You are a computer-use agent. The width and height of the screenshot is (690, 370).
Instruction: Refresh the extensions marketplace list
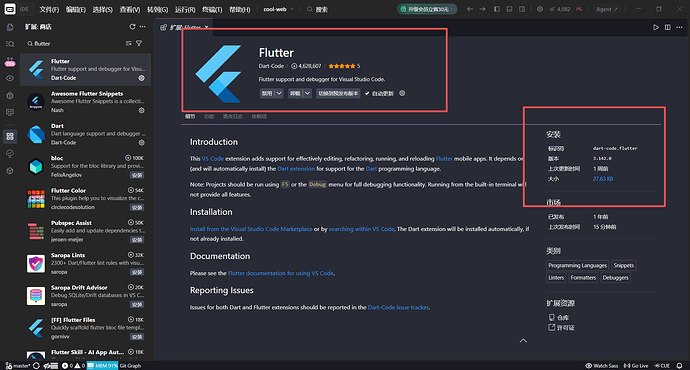click(x=132, y=27)
